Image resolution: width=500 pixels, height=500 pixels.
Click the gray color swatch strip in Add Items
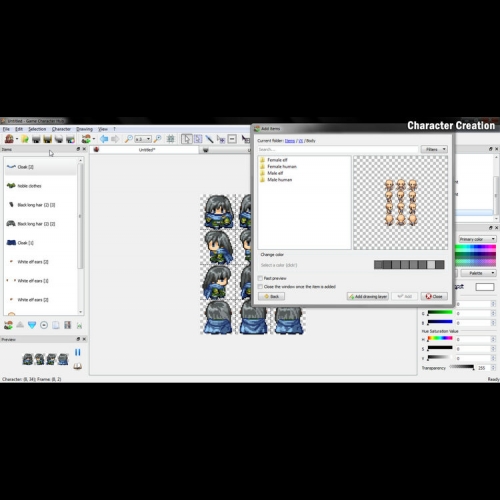pos(409,265)
